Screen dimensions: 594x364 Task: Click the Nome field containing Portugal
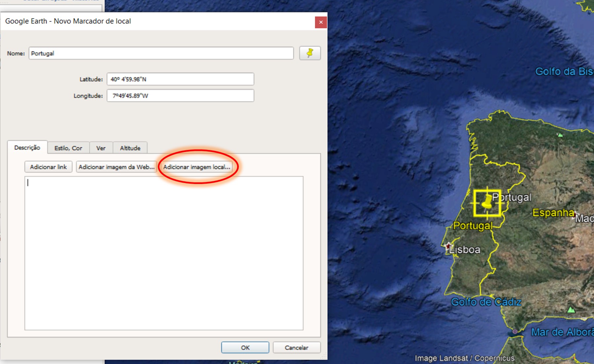tap(161, 53)
